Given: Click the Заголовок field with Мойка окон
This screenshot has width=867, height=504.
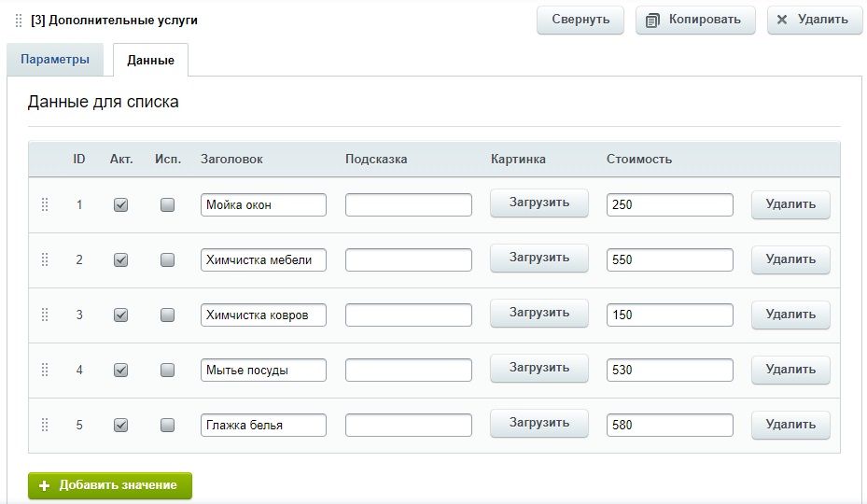Looking at the screenshot, I should pyautogui.click(x=263, y=204).
